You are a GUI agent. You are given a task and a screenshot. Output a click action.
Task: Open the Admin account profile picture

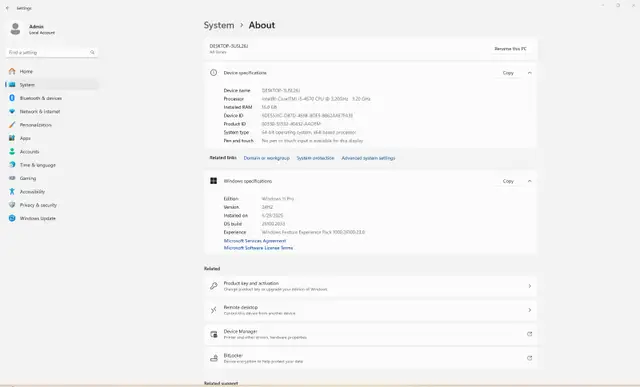pyautogui.click(x=16, y=29)
